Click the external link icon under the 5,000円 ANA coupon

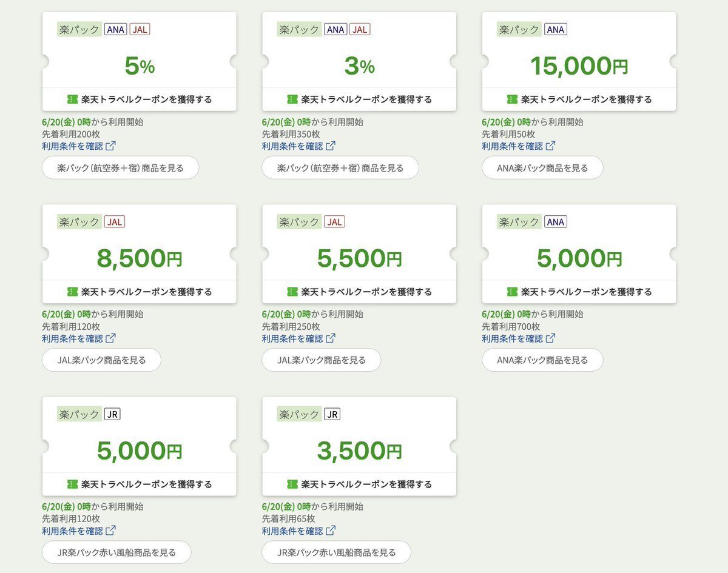tap(550, 338)
